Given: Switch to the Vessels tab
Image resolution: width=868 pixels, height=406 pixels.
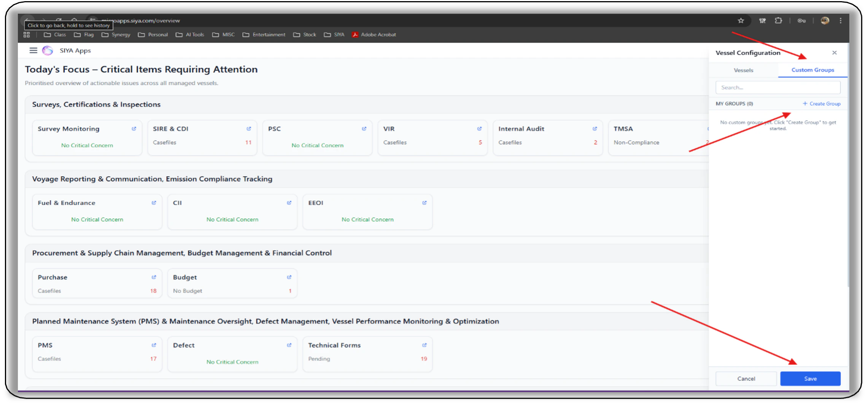Looking at the screenshot, I should (x=743, y=70).
